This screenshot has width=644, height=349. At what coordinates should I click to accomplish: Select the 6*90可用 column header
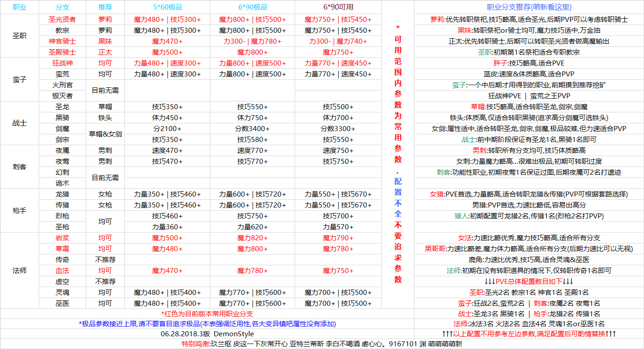coord(338,7)
